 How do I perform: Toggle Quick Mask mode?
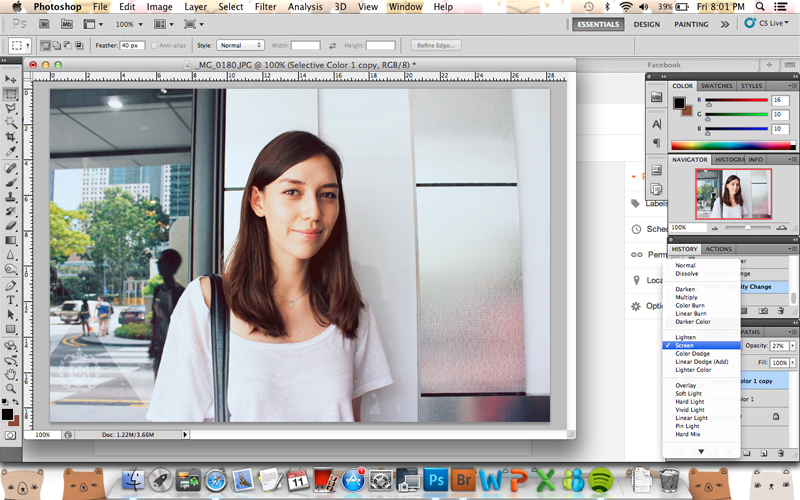tap(10, 435)
